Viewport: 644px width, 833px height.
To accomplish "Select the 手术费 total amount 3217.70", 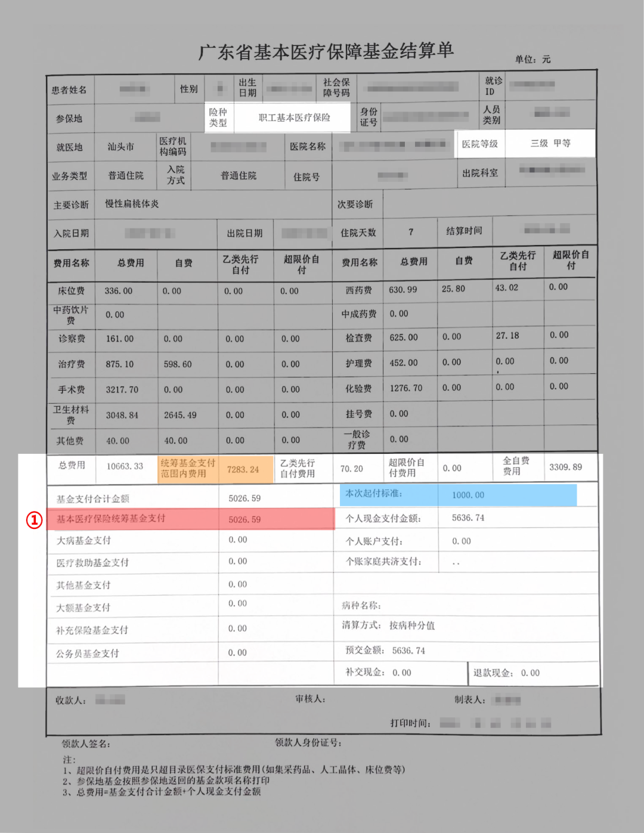I will pos(122,389).
